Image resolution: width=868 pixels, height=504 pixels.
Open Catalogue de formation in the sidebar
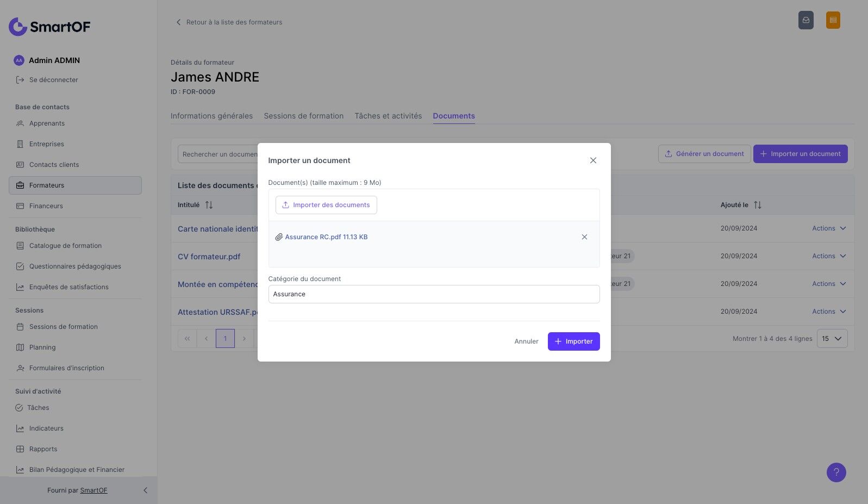point(75,246)
